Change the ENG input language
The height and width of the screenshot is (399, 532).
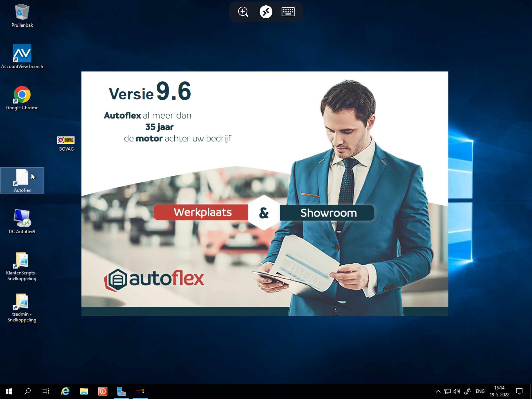click(480, 391)
